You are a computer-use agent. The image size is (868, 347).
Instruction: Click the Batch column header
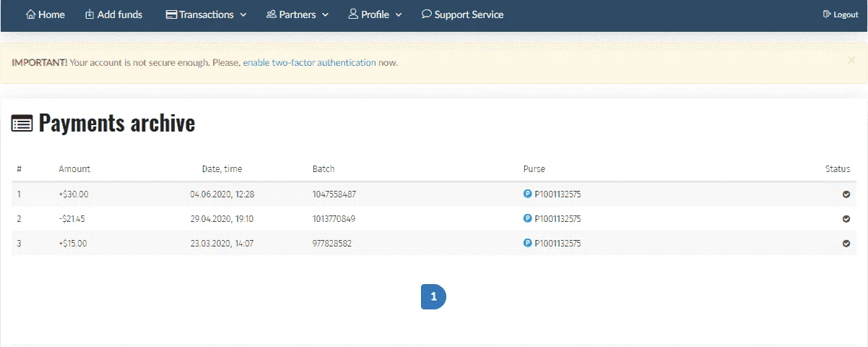click(x=324, y=169)
